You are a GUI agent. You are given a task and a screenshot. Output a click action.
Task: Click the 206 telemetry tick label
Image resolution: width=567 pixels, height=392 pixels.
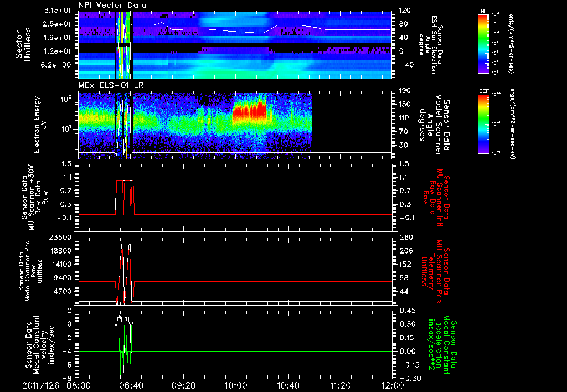pyautogui.click(x=405, y=251)
